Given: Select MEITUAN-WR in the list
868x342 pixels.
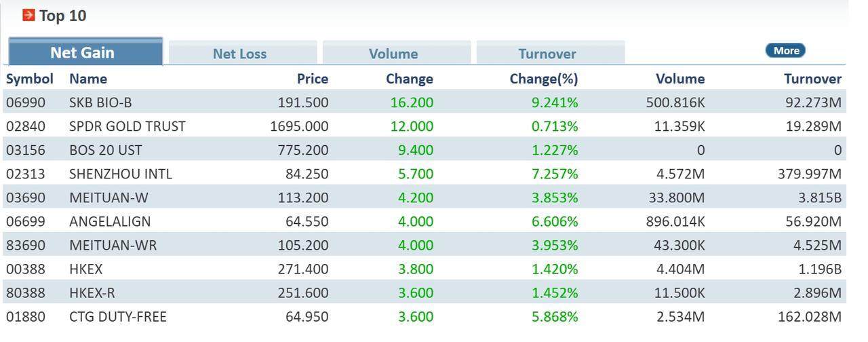Looking at the screenshot, I should (113, 245).
